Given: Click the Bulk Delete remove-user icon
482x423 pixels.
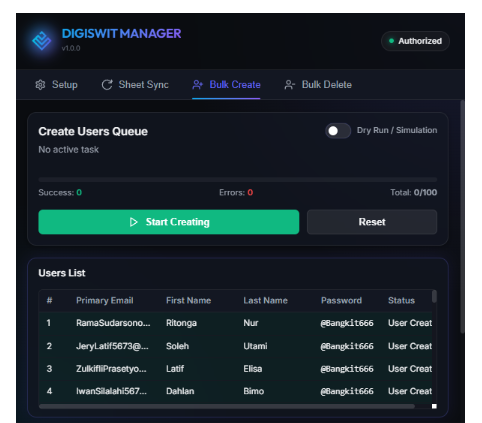Looking at the screenshot, I should [289, 85].
